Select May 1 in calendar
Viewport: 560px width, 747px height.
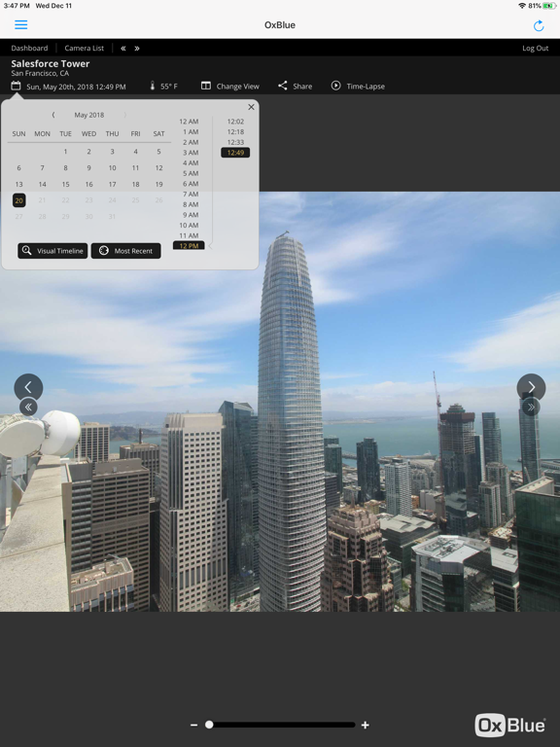(x=66, y=152)
